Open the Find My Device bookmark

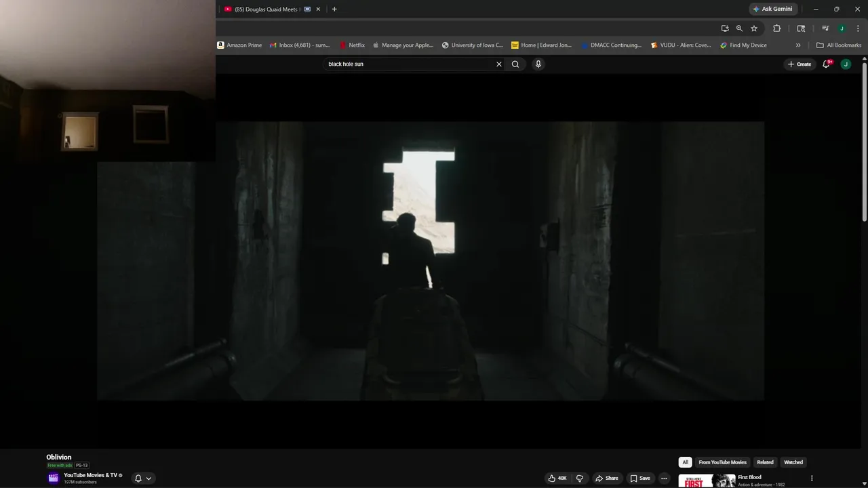(744, 45)
